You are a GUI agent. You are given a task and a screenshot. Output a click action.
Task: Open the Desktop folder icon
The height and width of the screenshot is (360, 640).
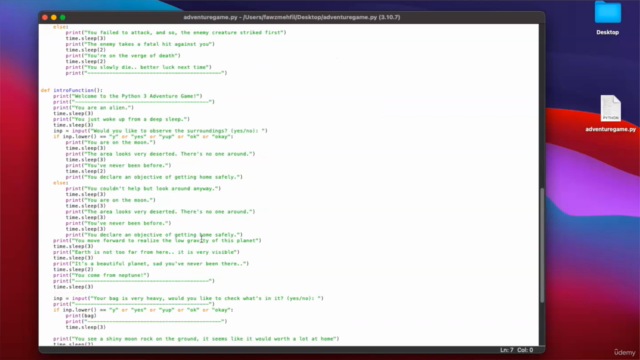pyautogui.click(x=608, y=12)
